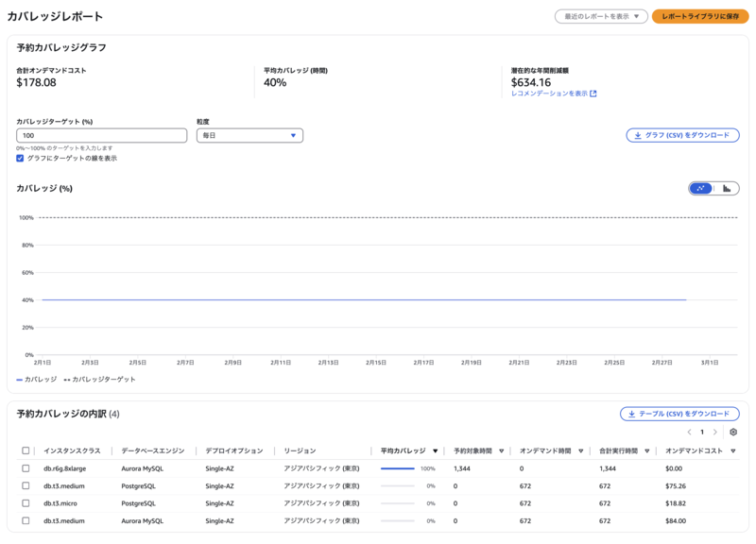Click db.t3.micro instance class cell
756x544 pixels.
tap(60, 503)
